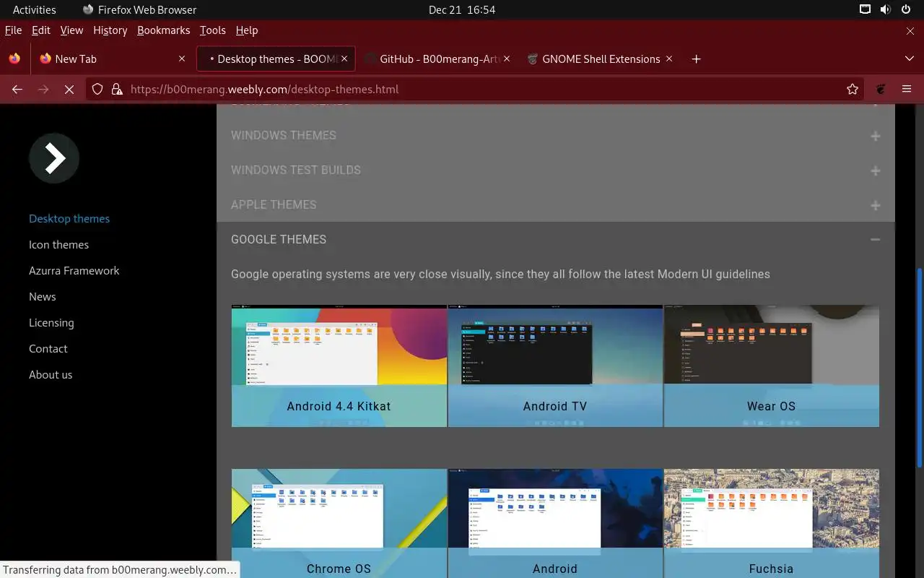
Task: Open GNOME Activities overview
Action: coord(34,9)
